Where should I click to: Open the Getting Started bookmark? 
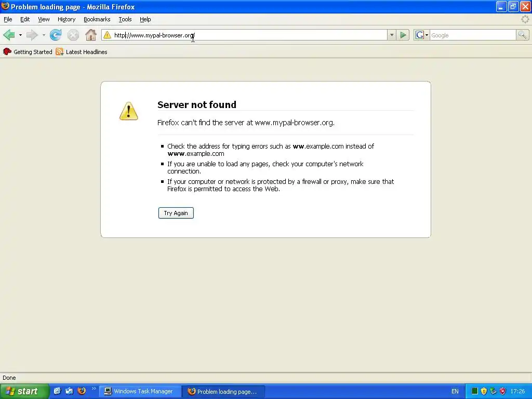tap(28, 52)
